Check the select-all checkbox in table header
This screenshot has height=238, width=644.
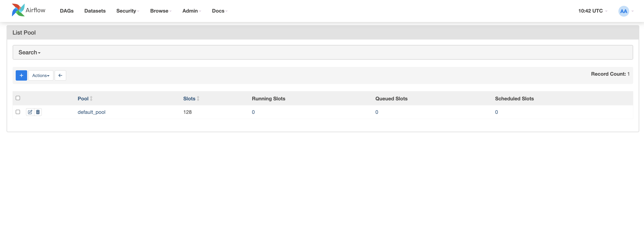coord(18,98)
